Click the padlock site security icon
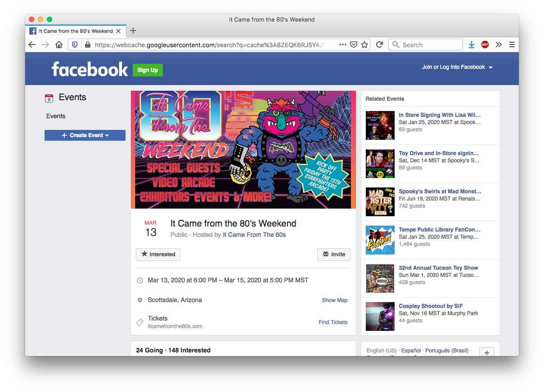 [x=87, y=45]
